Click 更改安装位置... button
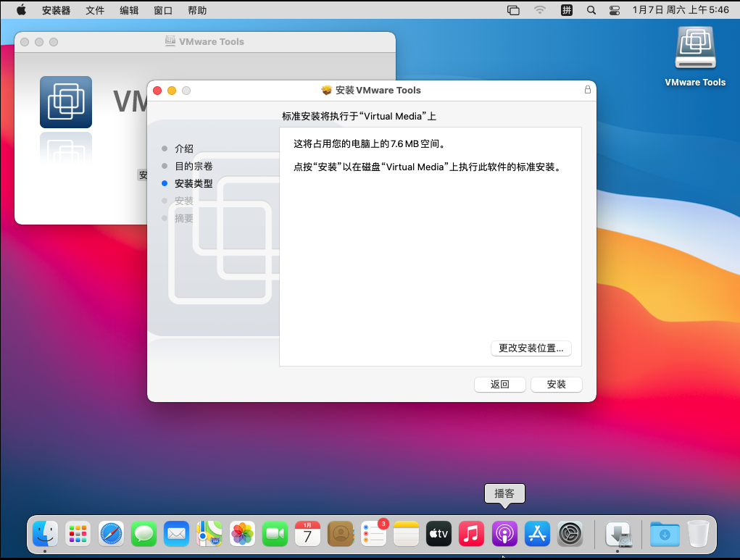Screen dimensions: 740x560 (x=531, y=348)
